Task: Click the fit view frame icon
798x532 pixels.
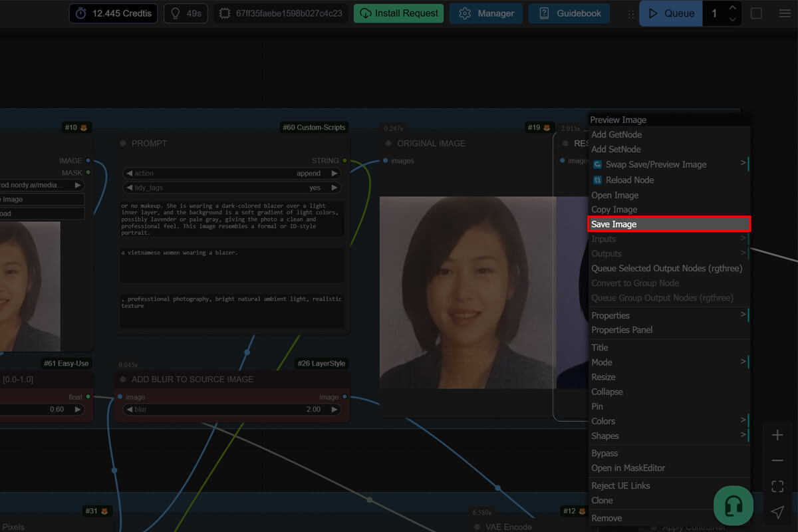Action: [777, 486]
